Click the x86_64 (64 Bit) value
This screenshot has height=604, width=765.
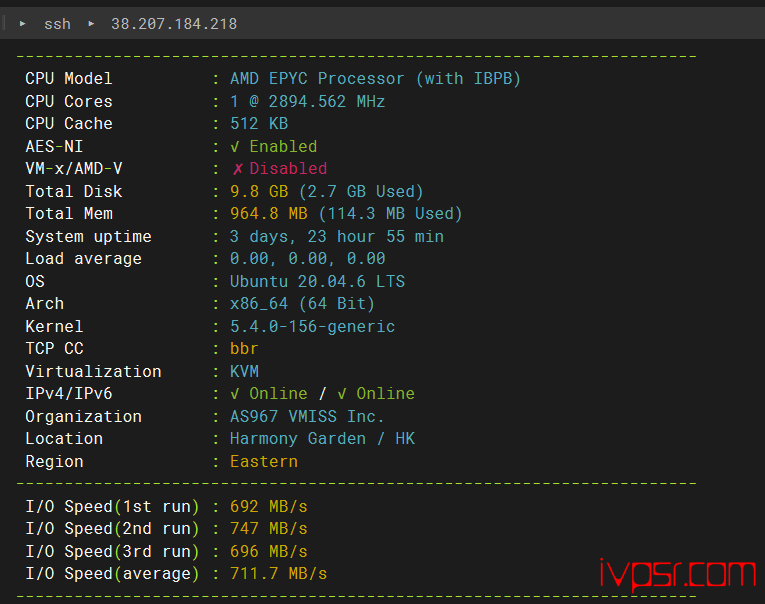point(302,304)
